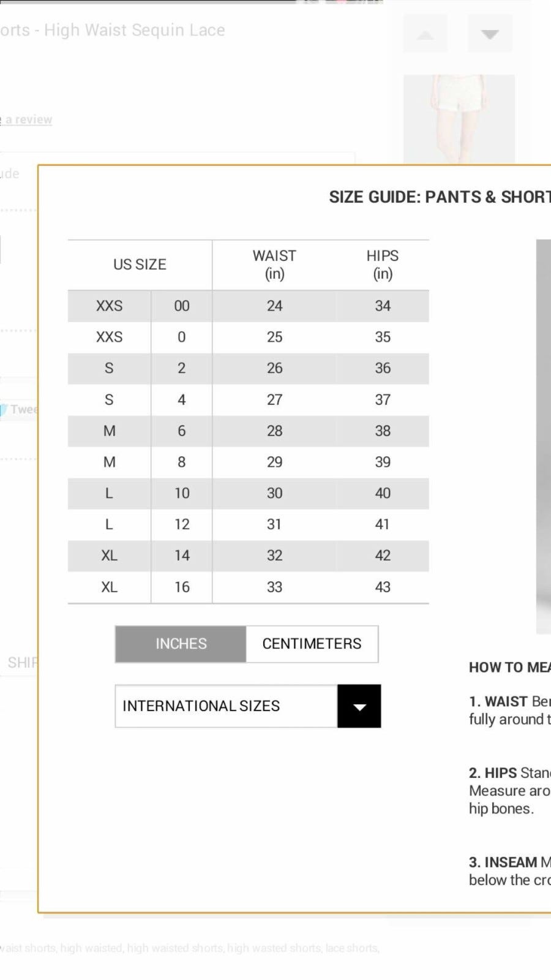Click the down arrow thumbnail navigator
Image resolution: width=551 pixels, height=980 pixels.
point(490,34)
